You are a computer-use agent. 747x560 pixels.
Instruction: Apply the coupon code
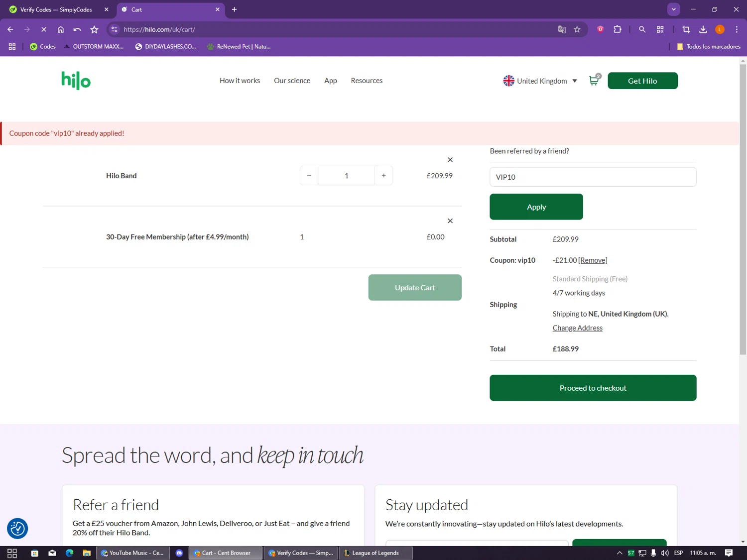click(x=536, y=207)
